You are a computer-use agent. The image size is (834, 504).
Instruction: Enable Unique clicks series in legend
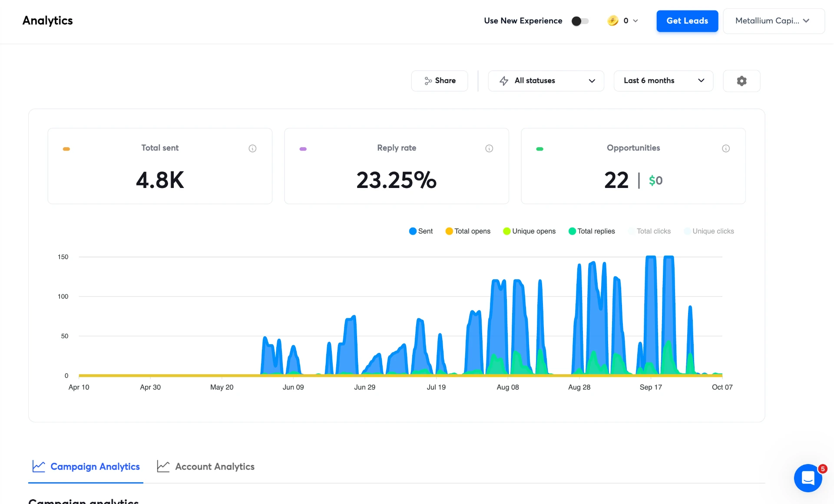coord(709,231)
